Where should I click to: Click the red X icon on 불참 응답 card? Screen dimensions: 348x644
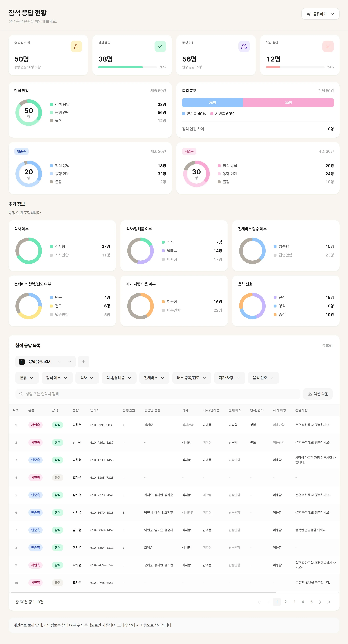[328, 47]
